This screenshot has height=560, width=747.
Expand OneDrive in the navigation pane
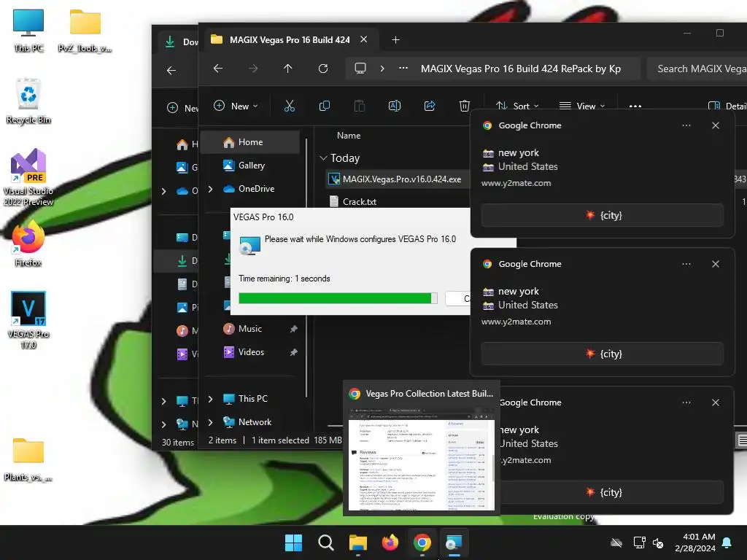click(x=211, y=189)
